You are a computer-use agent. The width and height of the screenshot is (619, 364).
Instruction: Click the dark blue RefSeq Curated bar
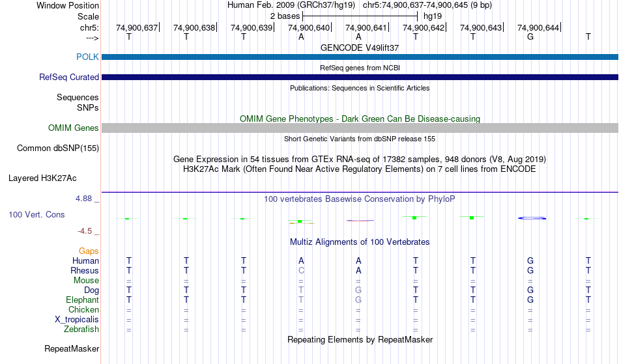click(360, 77)
